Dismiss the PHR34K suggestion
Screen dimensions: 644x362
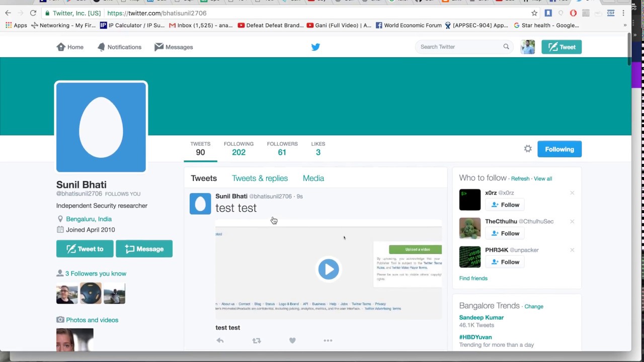pyautogui.click(x=572, y=250)
